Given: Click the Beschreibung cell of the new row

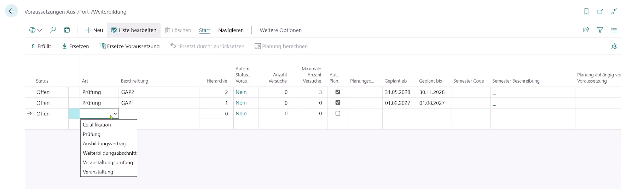Looking at the screenshot, I should tap(158, 113).
